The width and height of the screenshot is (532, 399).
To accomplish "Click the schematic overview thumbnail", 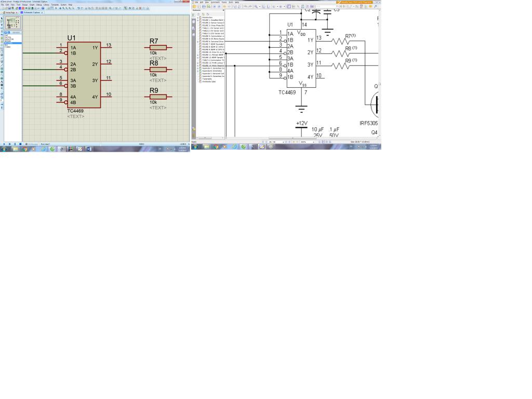I will point(13,22).
